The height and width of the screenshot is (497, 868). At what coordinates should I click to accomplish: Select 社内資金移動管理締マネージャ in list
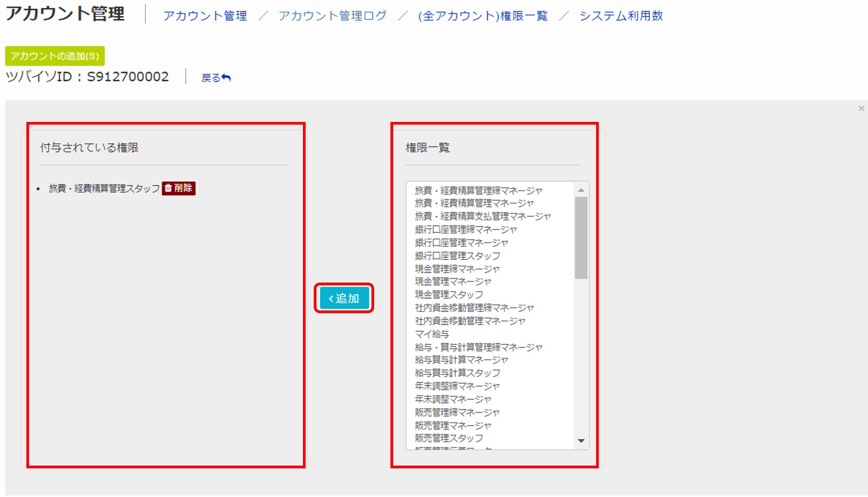[x=474, y=308]
